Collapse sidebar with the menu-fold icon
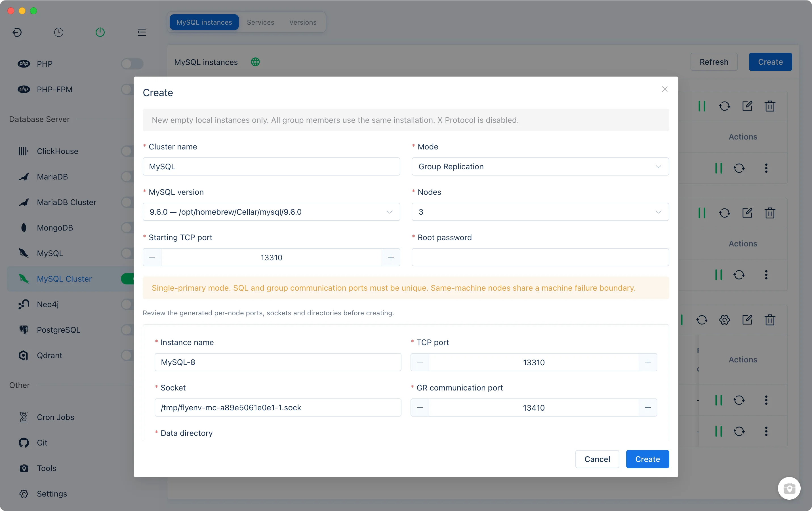 point(142,32)
